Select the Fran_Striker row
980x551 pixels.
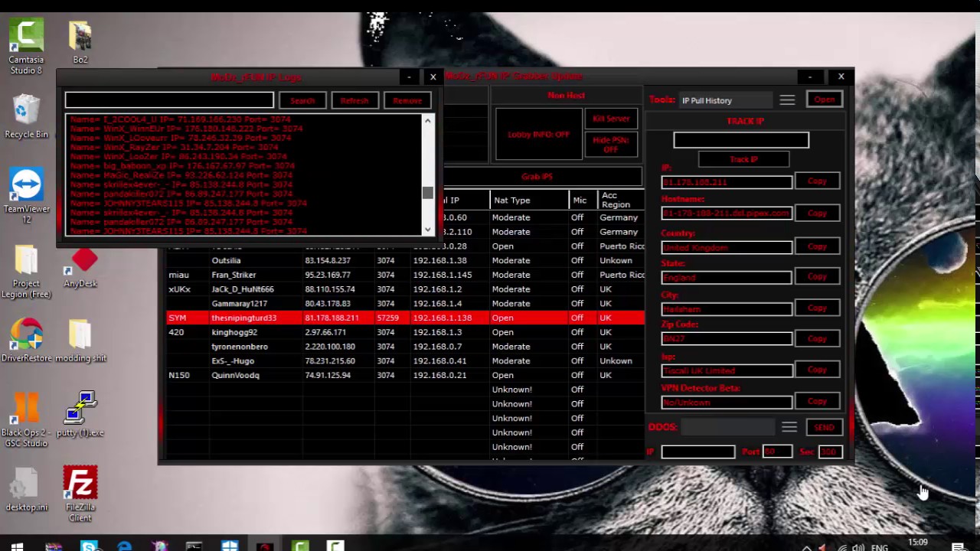coord(405,275)
